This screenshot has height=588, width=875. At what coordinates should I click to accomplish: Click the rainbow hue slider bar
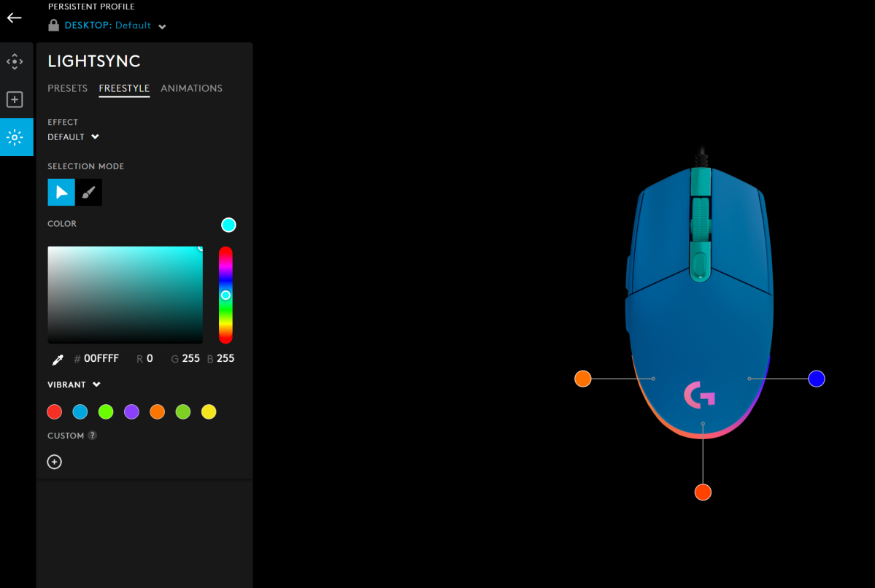[226, 295]
